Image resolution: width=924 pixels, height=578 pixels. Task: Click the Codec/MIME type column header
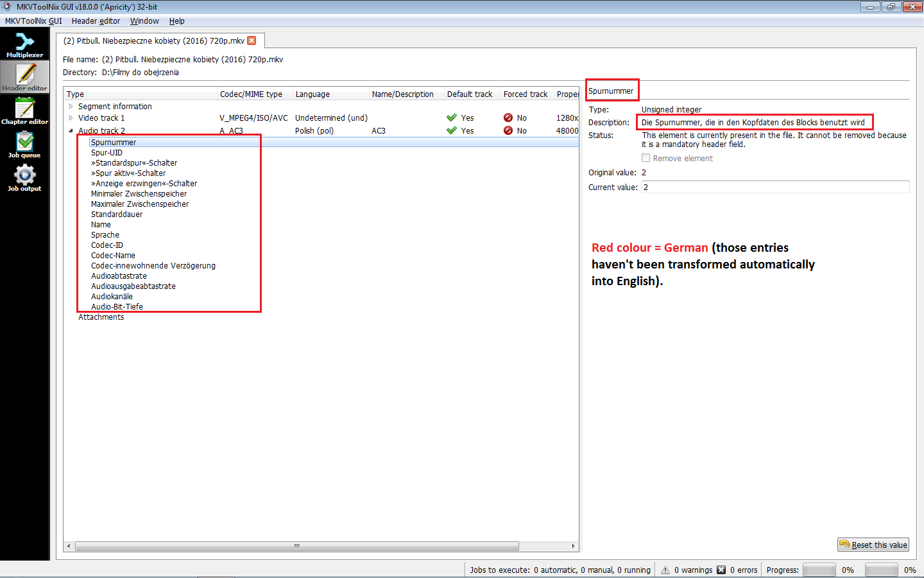click(x=255, y=94)
